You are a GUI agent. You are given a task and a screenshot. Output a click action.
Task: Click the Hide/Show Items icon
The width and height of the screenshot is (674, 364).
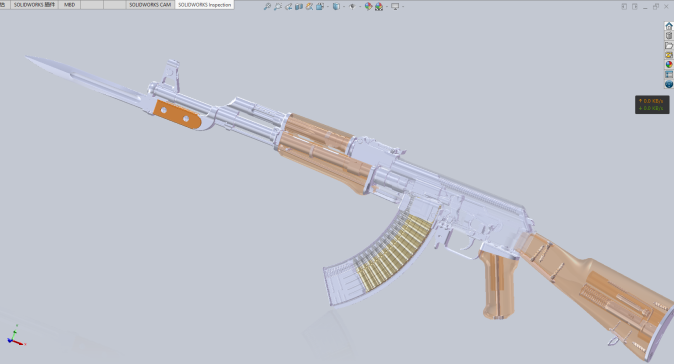pos(352,6)
